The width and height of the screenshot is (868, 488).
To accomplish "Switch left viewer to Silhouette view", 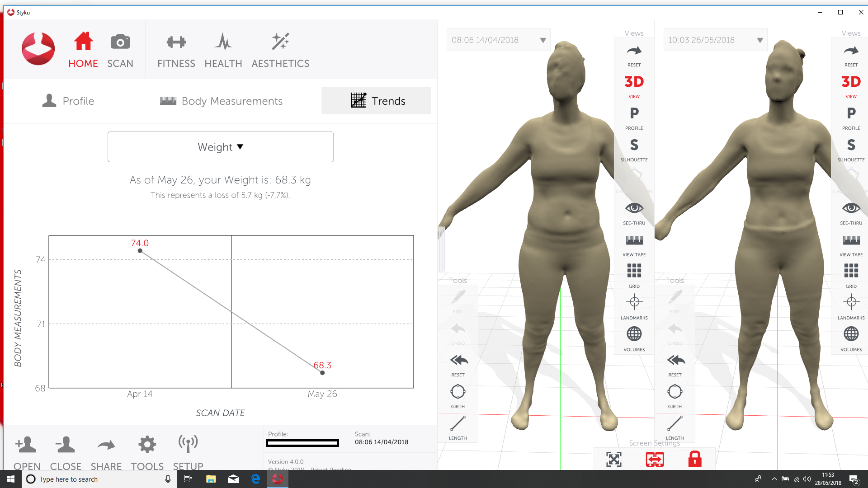I will point(634,150).
